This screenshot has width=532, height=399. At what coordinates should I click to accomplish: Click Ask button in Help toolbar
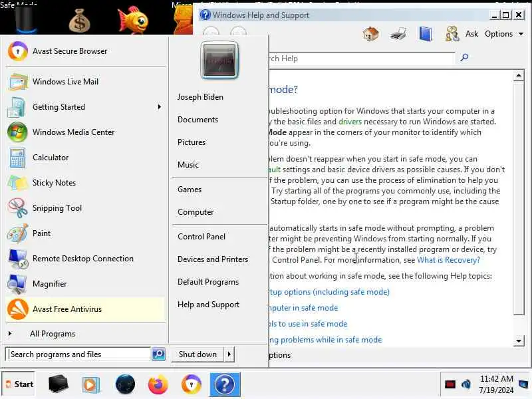471,34
